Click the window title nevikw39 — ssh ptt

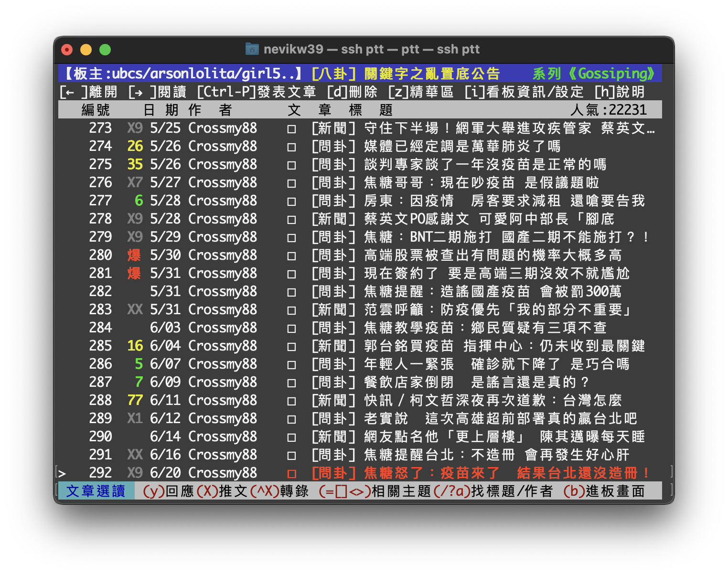[x=372, y=49]
